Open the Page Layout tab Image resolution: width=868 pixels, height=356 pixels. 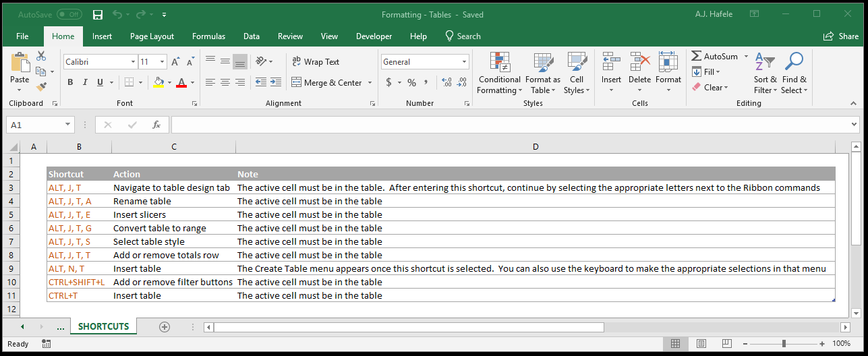pos(152,36)
